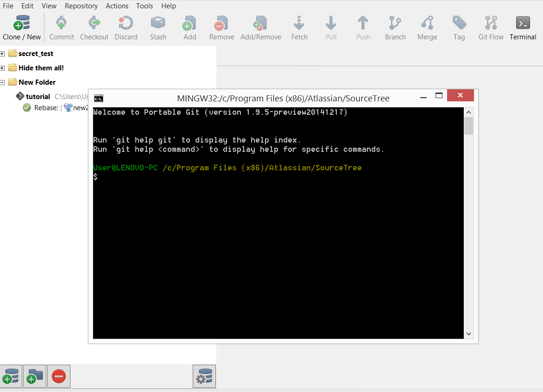Expand the Hide them all! folder

[2, 68]
